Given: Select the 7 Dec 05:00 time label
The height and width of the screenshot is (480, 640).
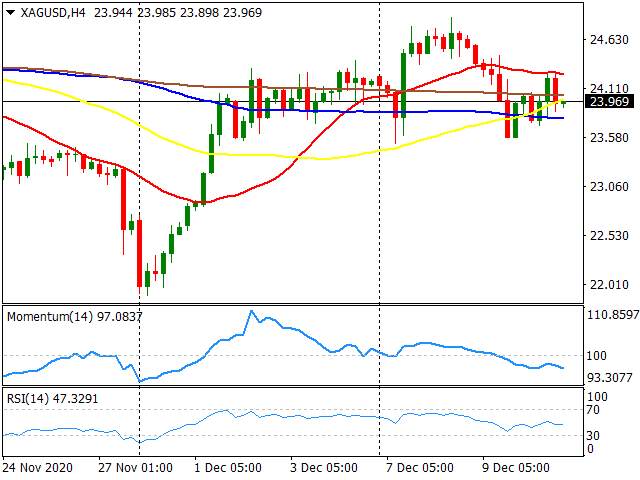Looking at the screenshot, I should (420, 467).
